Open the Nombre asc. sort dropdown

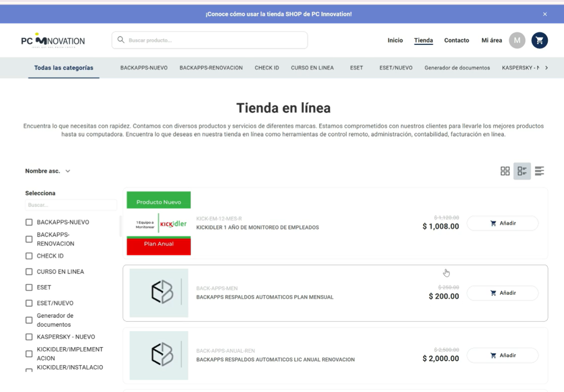click(48, 171)
